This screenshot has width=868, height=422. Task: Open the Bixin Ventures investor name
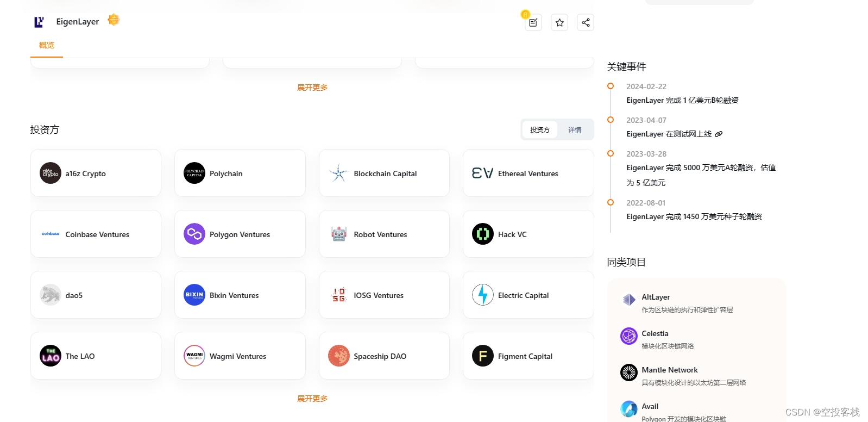pyautogui.click(x=234, y=295)
